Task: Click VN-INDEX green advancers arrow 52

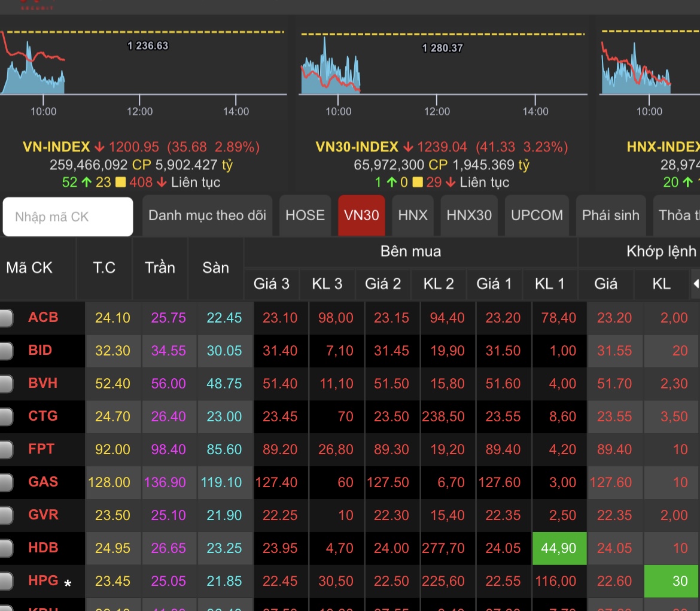Action: 87,183
